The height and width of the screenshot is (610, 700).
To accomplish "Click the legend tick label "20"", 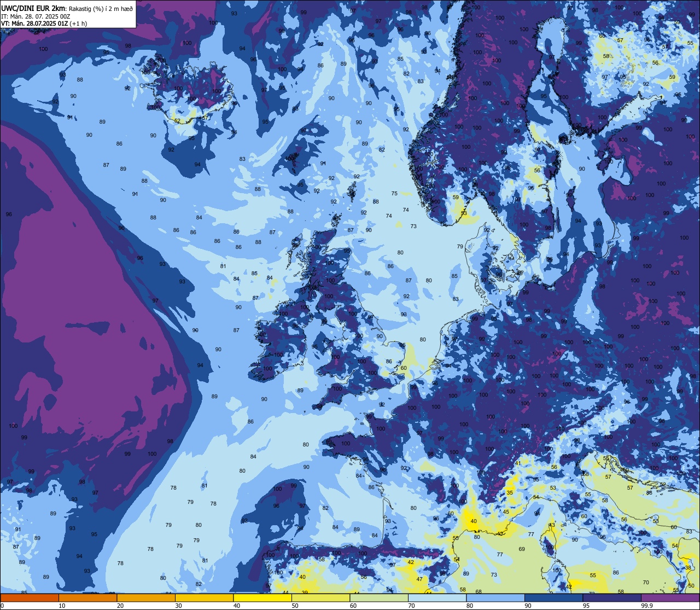I will point(120,606).
